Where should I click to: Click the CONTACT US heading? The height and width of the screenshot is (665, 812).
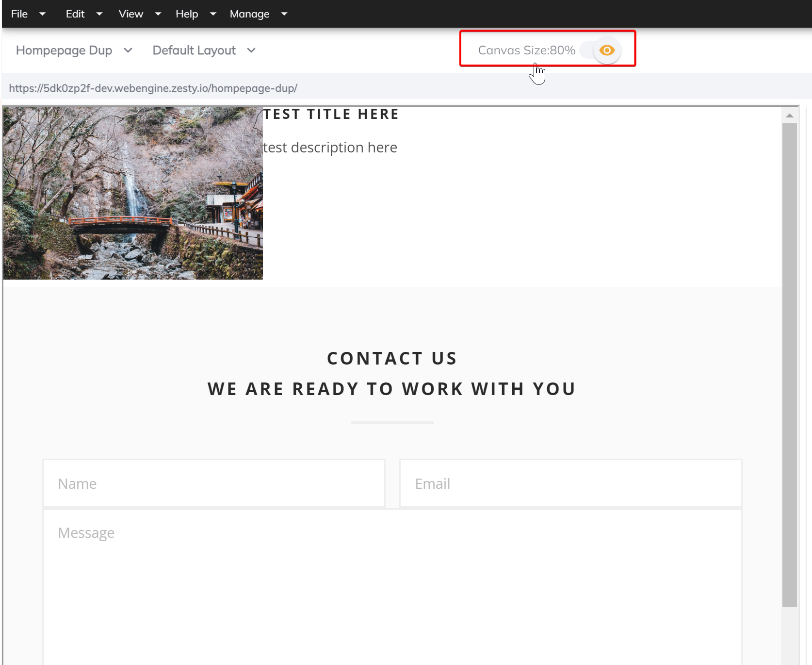pos(392,358)
